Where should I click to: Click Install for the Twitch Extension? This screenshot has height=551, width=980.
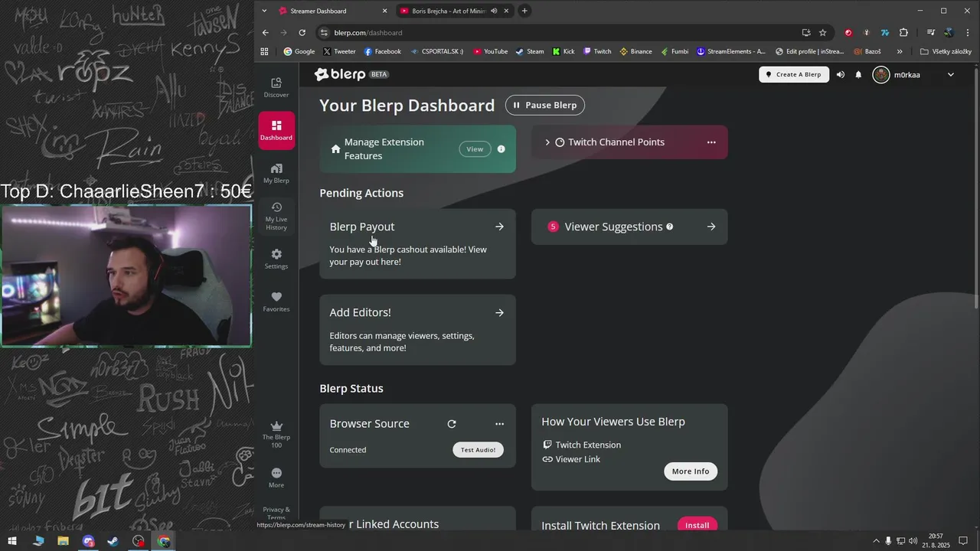pos(697,525)
